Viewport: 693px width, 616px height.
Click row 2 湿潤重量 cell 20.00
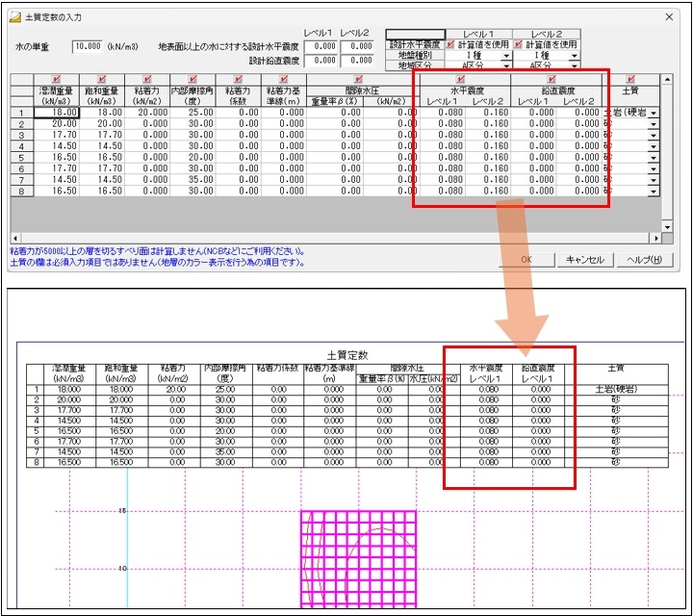click(57, 124)
